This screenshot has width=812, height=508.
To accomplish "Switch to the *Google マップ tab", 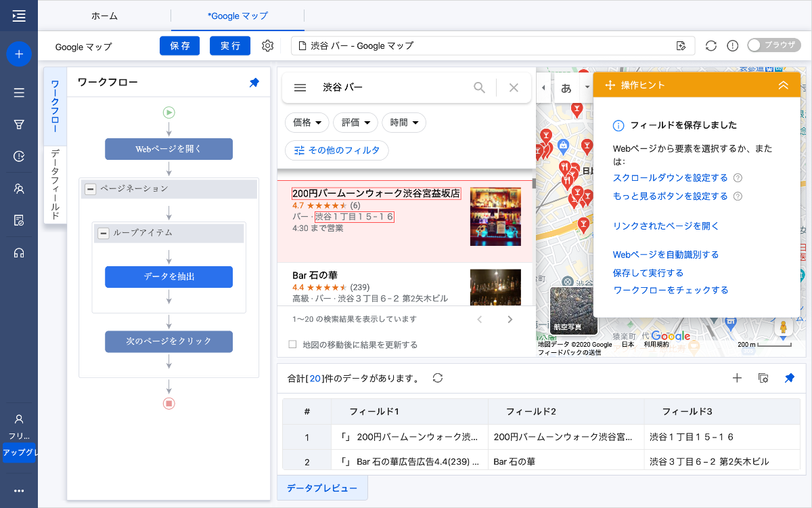I will click(238, 16).
